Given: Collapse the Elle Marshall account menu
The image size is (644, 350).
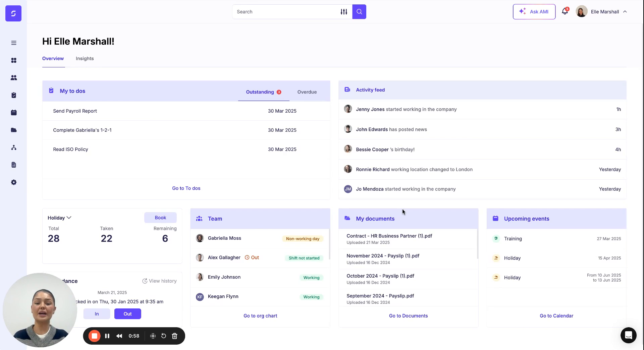Looking at the screenshot, I should pyautogui.click(x=625, y=11).
